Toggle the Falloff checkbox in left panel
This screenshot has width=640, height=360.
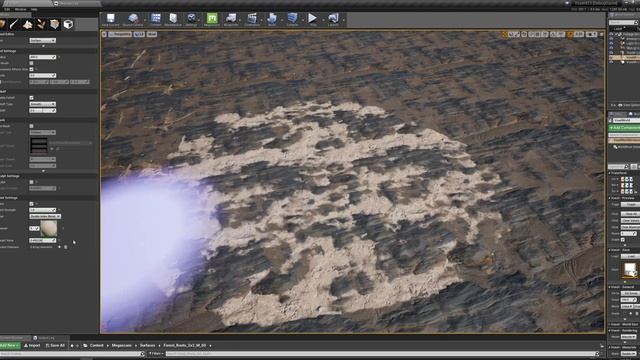[x=31, y=98]
